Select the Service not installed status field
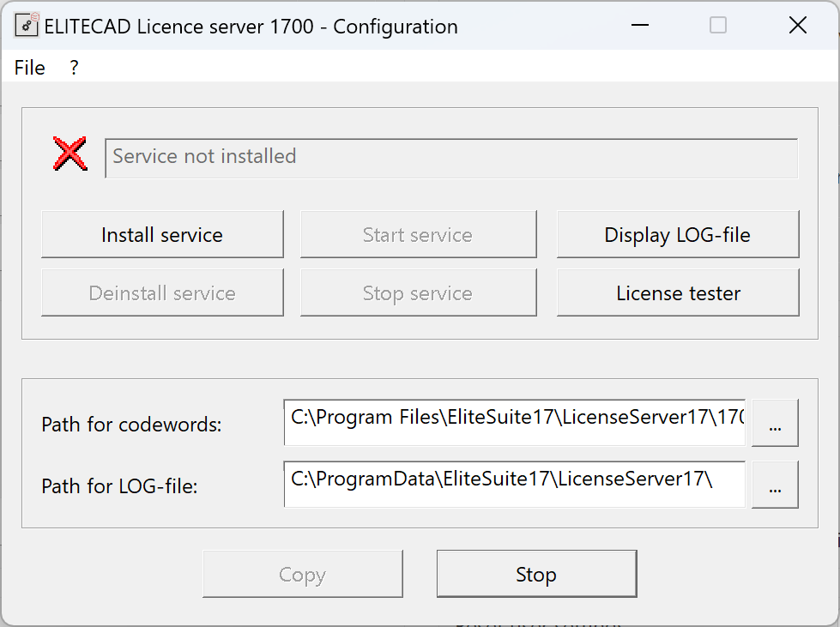The height and width of the screenshot is (627, 840). point(451,158)
